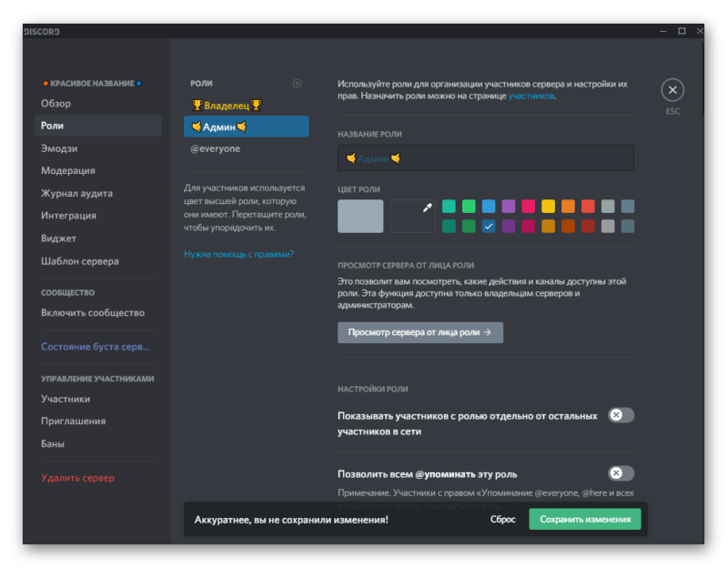Choose the checked dark blue color swatch
Screen dimensions: 728x568
489,226
